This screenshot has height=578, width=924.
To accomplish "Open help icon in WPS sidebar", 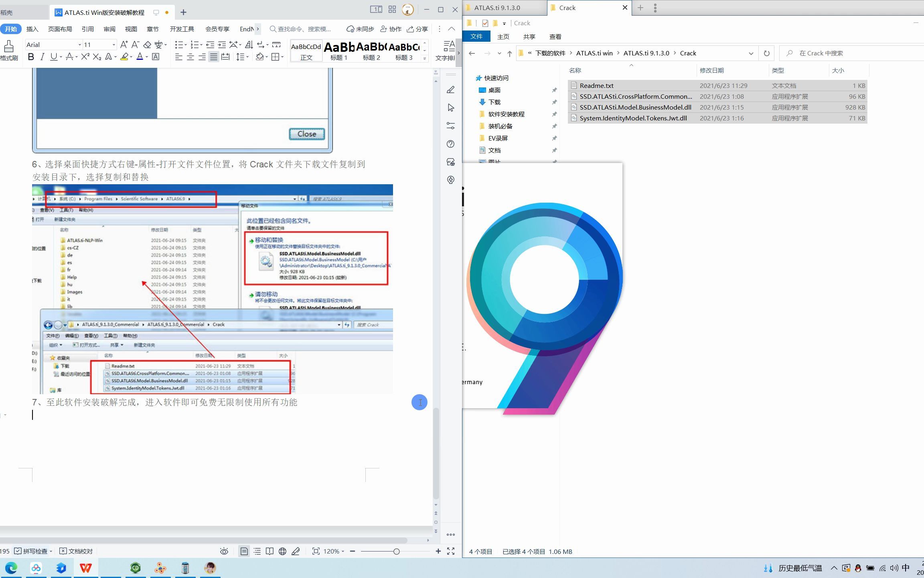I will (x=451, y=144).
